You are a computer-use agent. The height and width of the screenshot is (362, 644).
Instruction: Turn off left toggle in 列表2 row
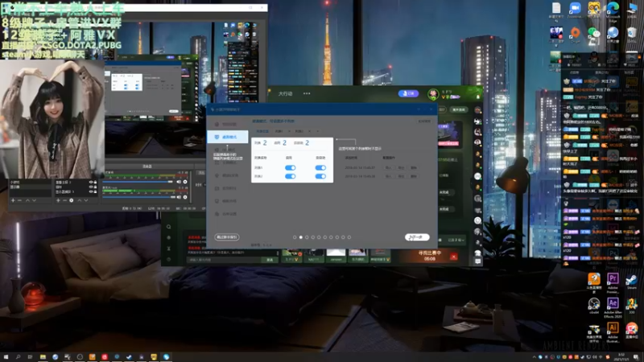(x=290, y=176)
